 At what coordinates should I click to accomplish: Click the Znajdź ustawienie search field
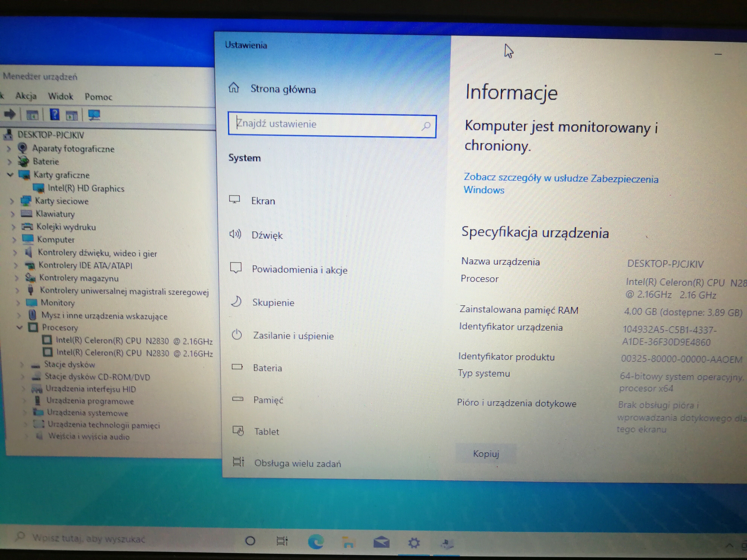point(332,125)
